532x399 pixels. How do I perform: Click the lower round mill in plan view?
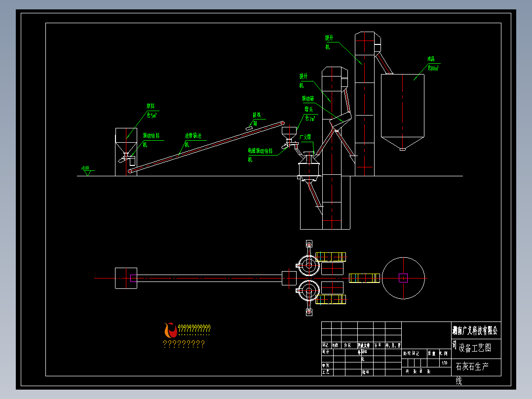309,291
